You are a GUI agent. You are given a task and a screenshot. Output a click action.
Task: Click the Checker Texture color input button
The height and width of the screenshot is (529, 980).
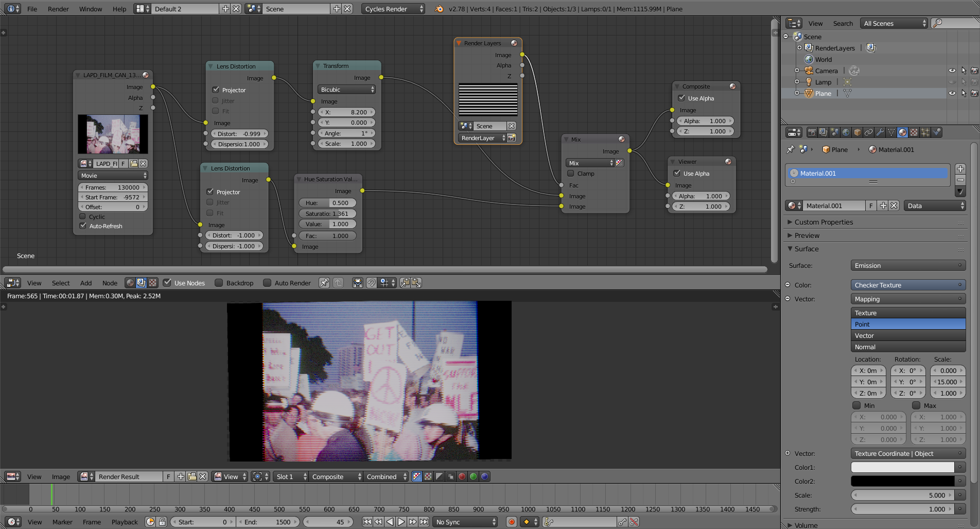coord(908,285)
